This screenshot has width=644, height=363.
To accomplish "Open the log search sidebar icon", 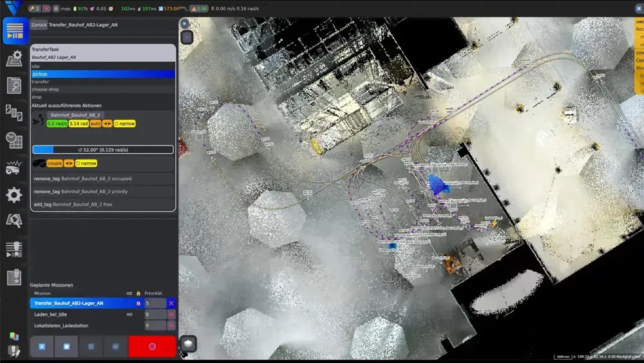I will pos(14,86).
